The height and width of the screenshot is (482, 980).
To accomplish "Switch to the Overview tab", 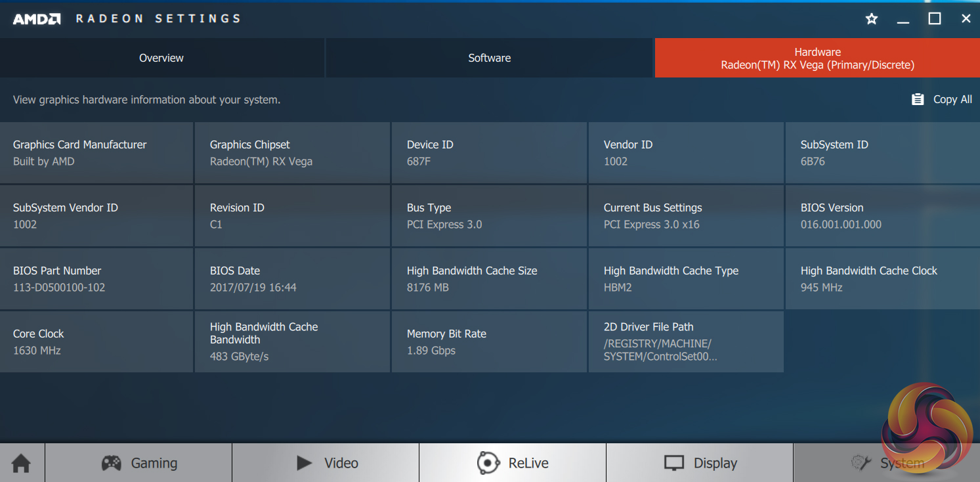I will coord(161,58).
